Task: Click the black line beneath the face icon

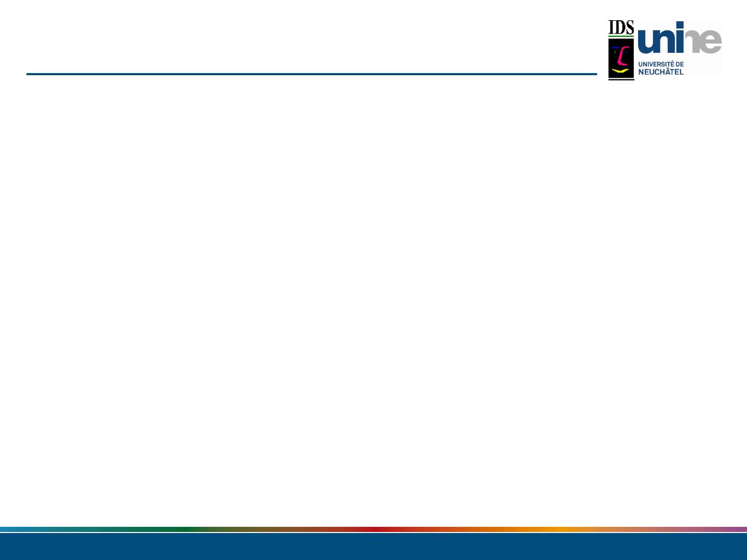Action: point(621,79)
